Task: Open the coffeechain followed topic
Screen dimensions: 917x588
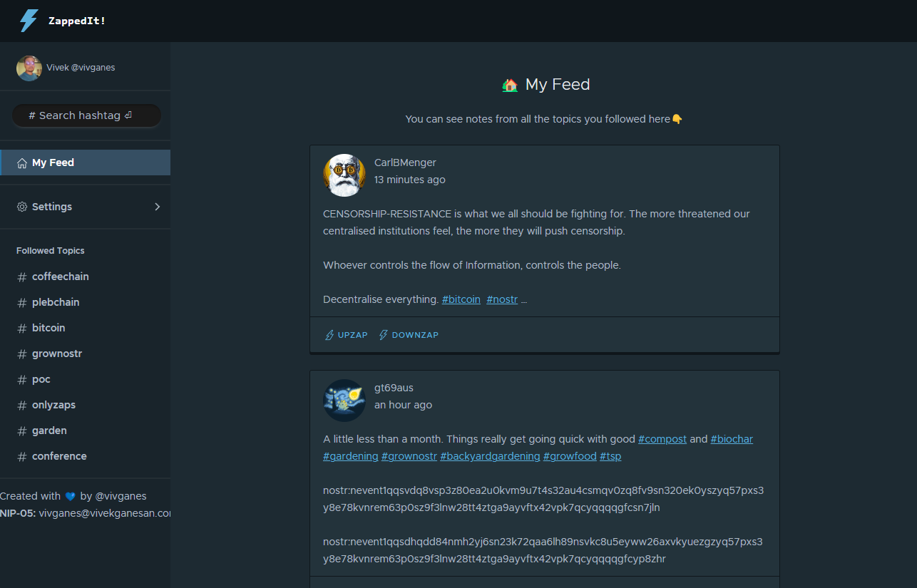Action: (x=60, y=277)
